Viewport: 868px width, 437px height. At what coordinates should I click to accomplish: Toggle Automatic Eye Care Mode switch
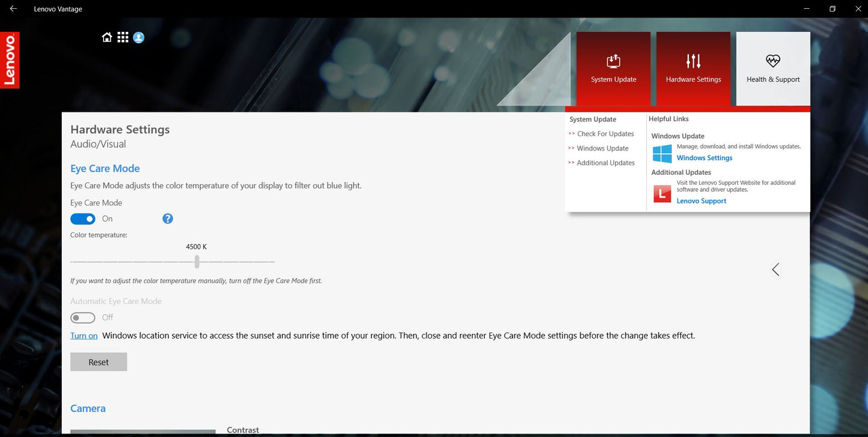[x=83, y=318]
